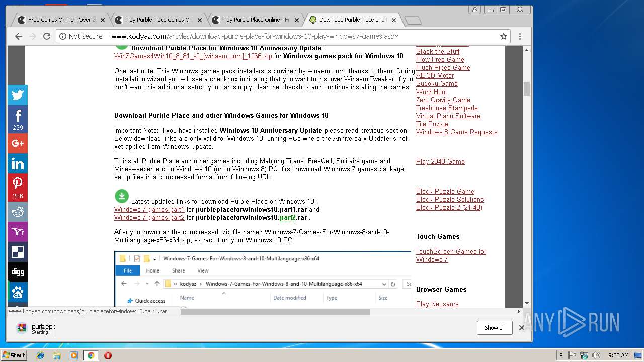Click horizontal scrollbar thumb

(276, 312)
